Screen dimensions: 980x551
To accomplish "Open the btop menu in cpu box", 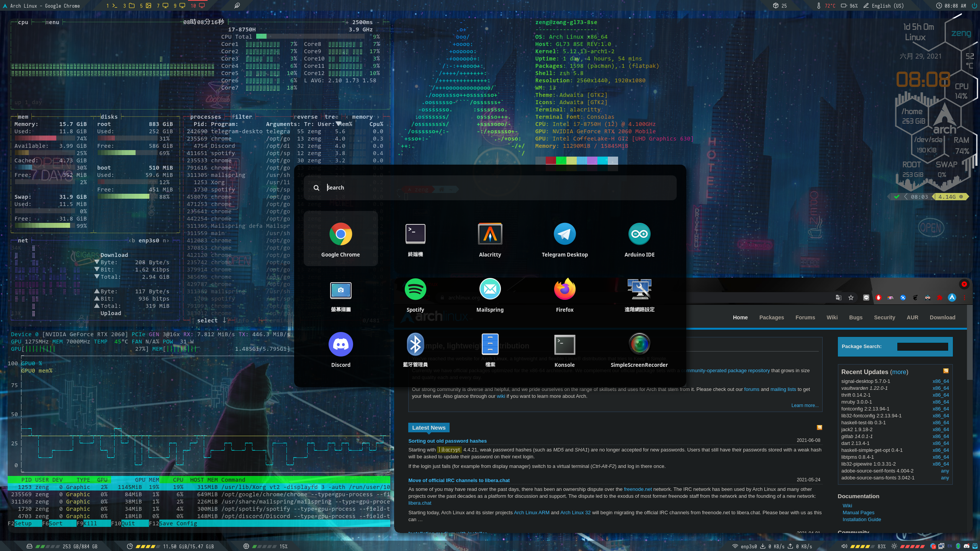I will click(52, 22).
